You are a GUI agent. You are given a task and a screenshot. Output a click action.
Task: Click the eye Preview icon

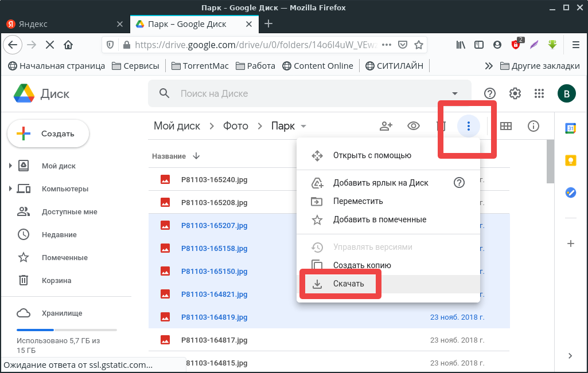pyautogui.click(x=414, y=126)
